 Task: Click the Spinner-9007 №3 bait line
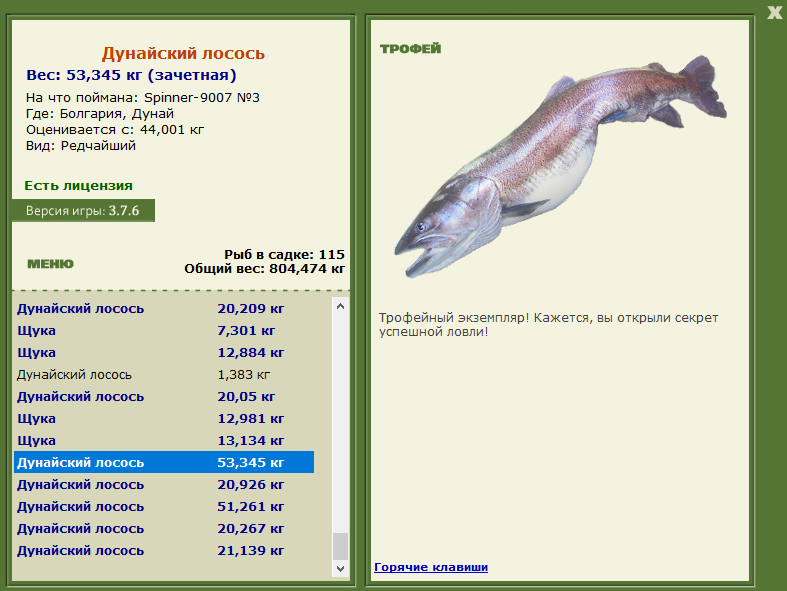coord(143,97)
